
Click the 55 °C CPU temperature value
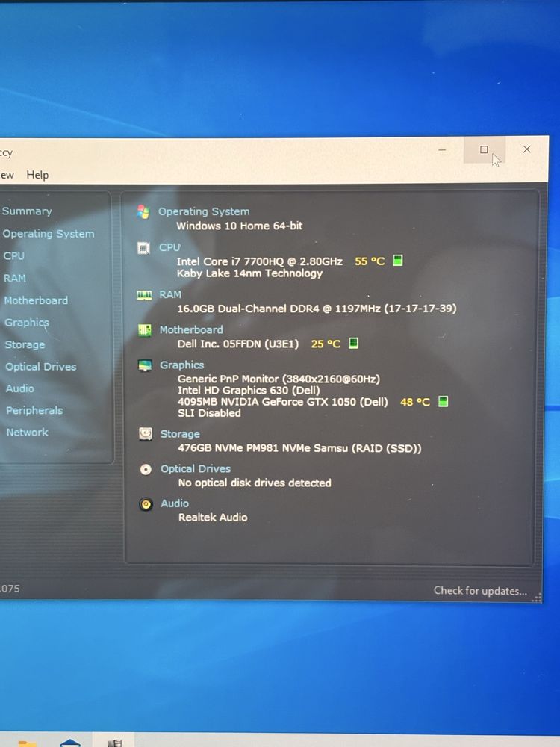[x=370, y=261]
